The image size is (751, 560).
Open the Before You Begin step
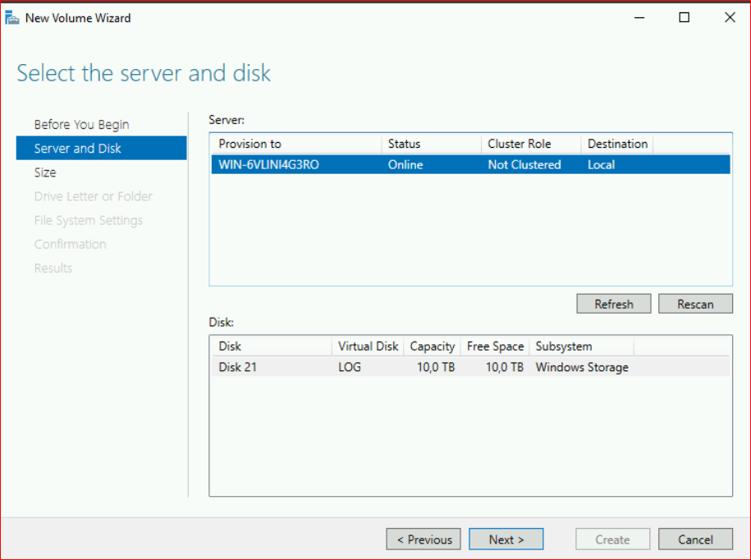click(81, 125)
